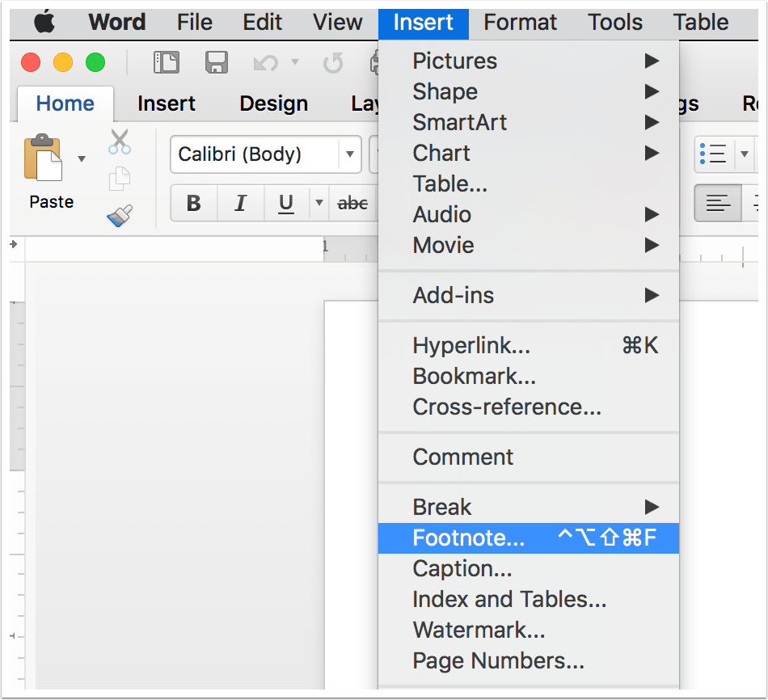The width and height of the screenshot is (768, 700).
Task: Open the File menu
Action: pos(195,23)
